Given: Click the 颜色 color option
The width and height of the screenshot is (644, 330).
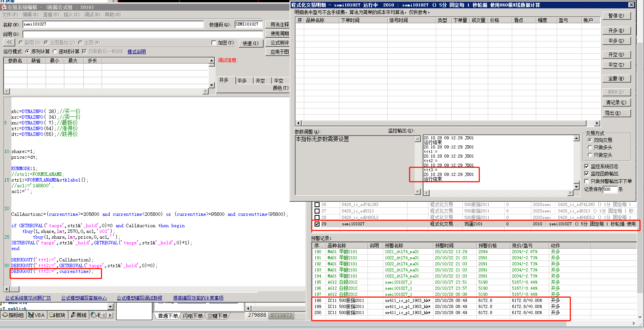Looking at the screenshot, I should (280, 88).
